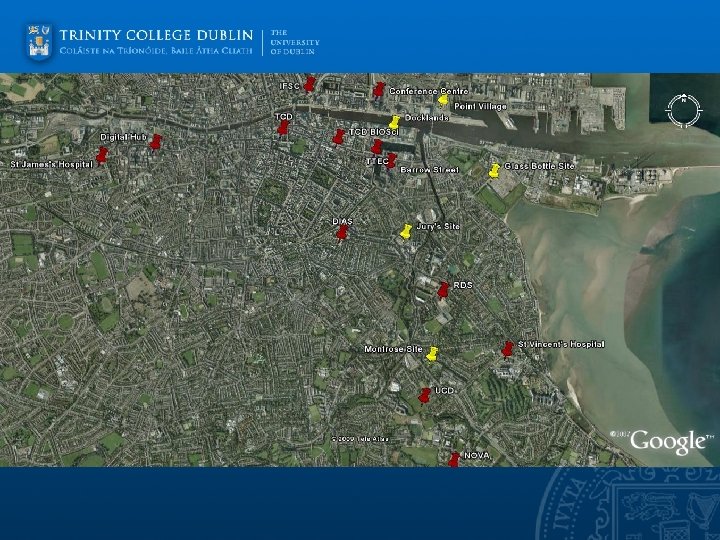This screenshot has width=720, height=540.
Task: Click the "Glass Bottle Site" label
Action: [539, 166]
